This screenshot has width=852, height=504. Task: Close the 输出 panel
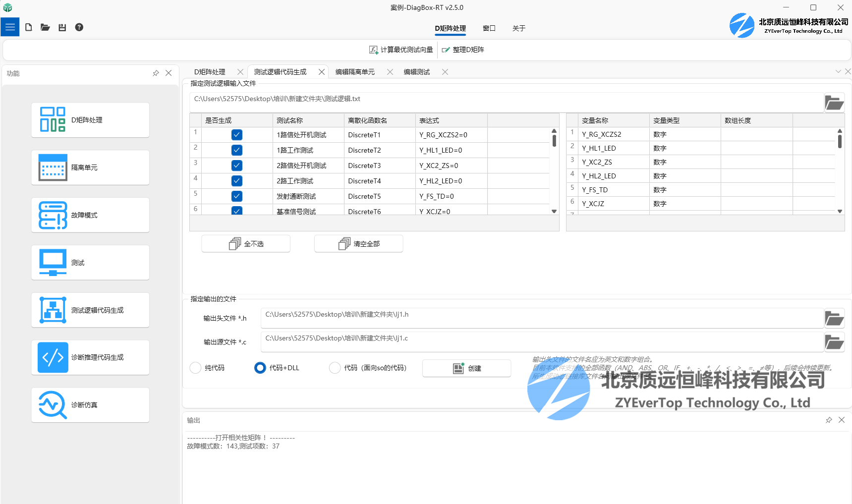[842, 420]
